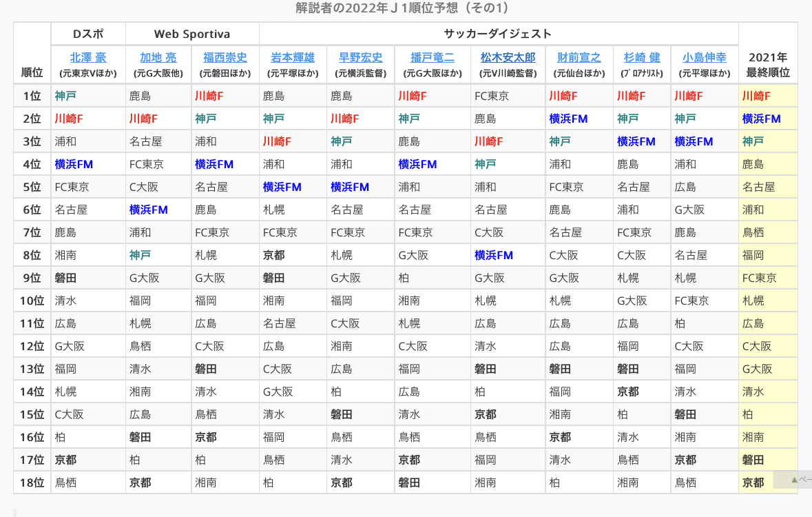Select the 18位 row label
Viewport: 812px width, 517px height.
[32, 483]
